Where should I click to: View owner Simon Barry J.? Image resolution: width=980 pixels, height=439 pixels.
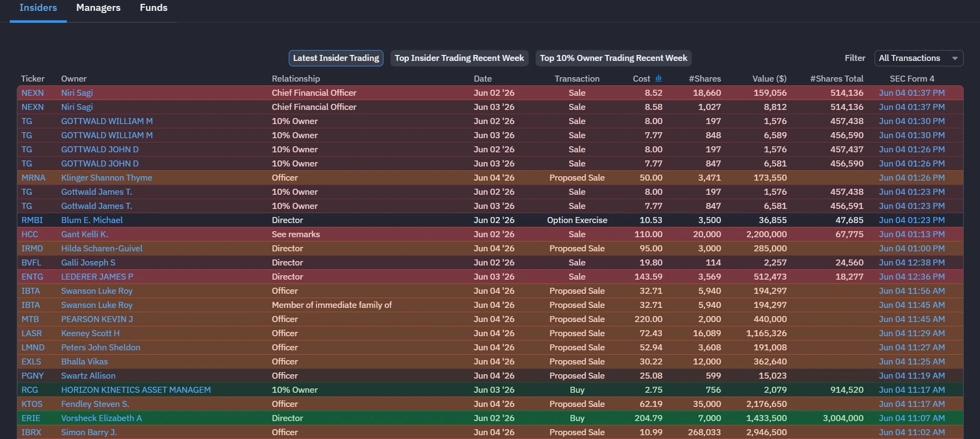pyautogui.click(x=89, y=432)
